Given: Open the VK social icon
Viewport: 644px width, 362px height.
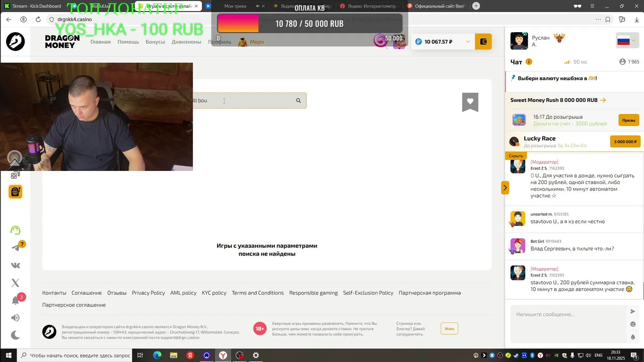Looking at the screenshot, I should pos(16,265).
